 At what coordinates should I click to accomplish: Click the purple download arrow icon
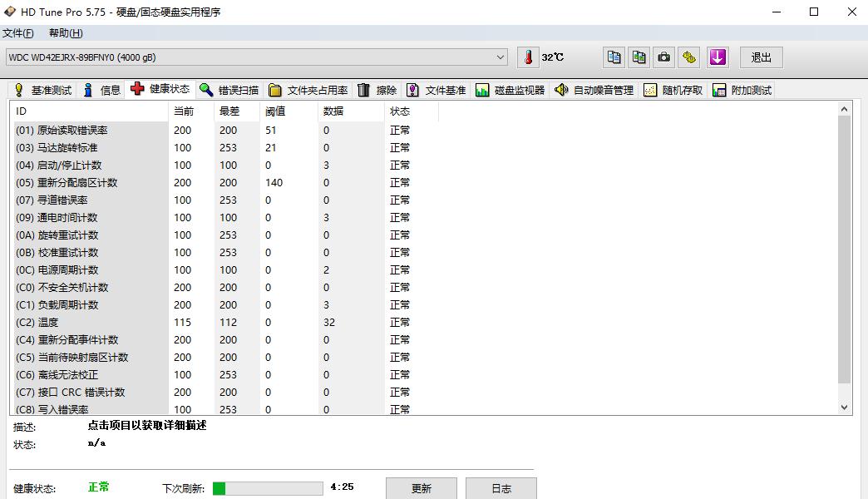[x=718, y=57]
